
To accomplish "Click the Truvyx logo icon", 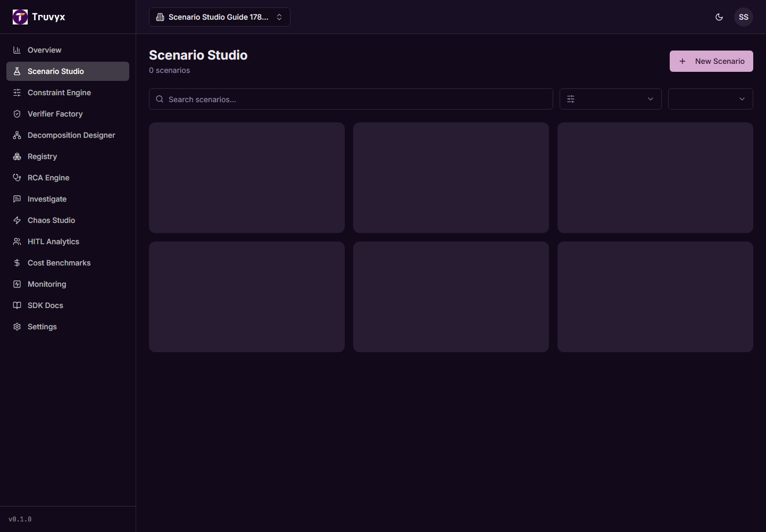I will tap(20, 17).
